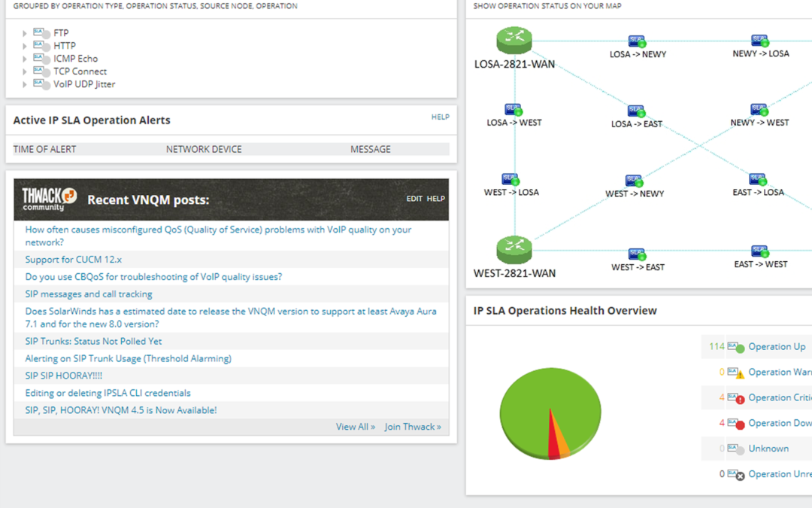
Task: Sort by TIME OF ALERT column
Action: [x=44, y=149]
